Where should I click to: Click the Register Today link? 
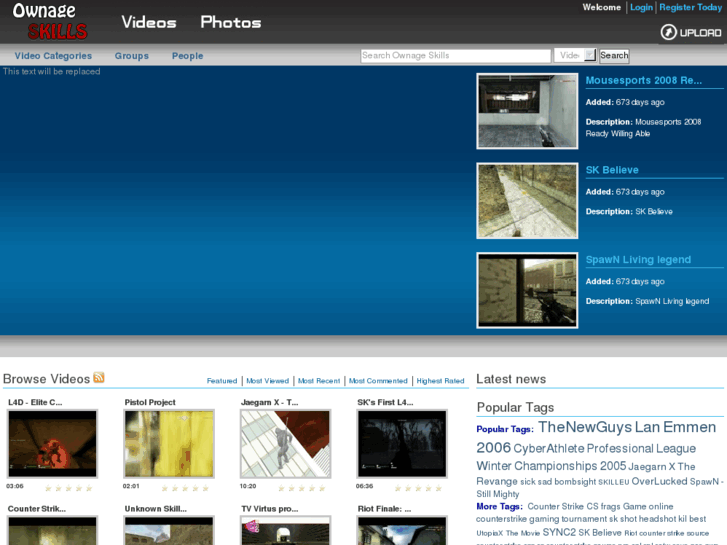pos(690,7)
